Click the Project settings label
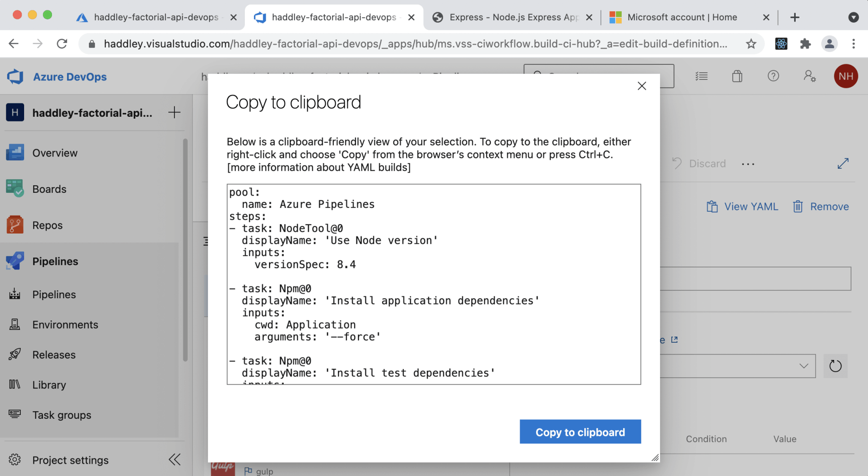Image resolution: width=868 pixels, height=476 pixels. pyautogui.click(x=70, y=460)
